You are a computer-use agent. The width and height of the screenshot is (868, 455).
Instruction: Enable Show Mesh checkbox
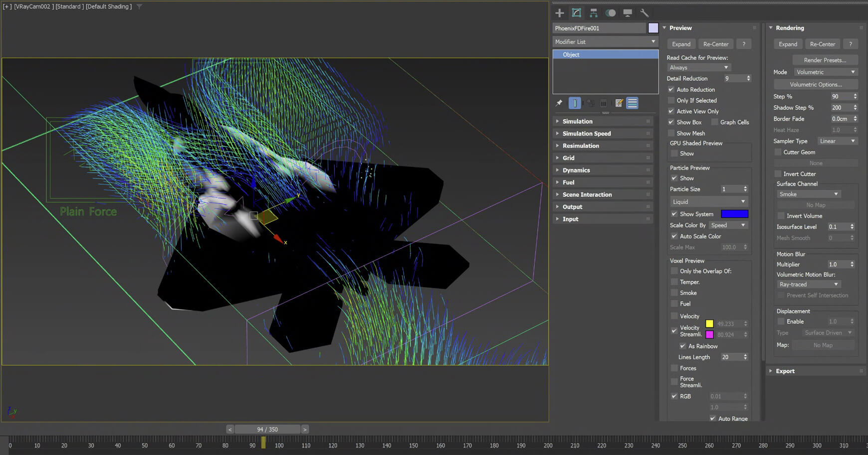pos(671,133)
